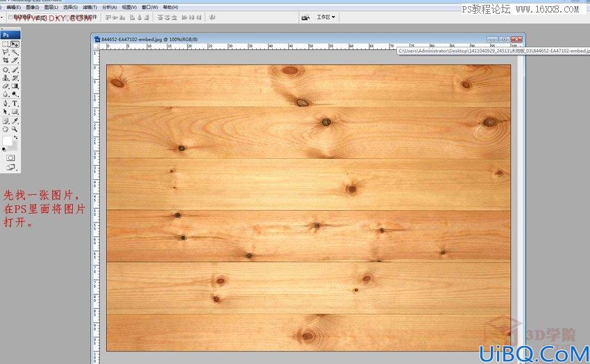Select the Eraser tool
The image size is (590, 364).
[x=6, y=86]
